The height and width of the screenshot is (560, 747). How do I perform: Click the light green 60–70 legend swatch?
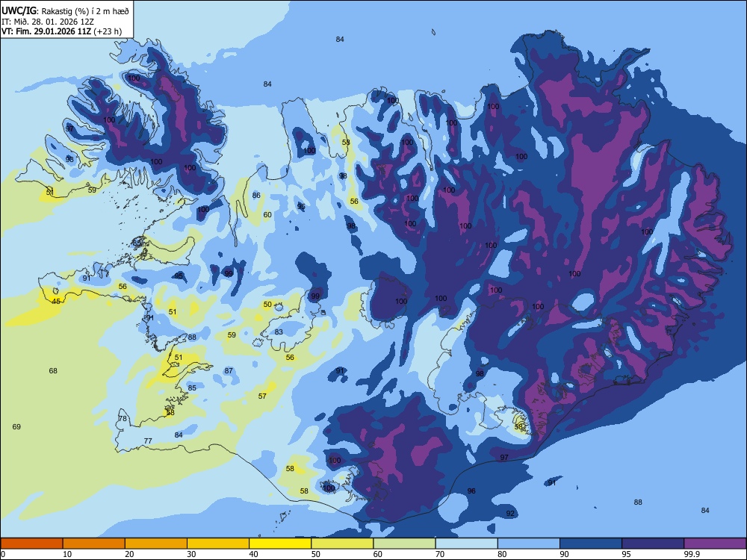(x=404, y=544)
